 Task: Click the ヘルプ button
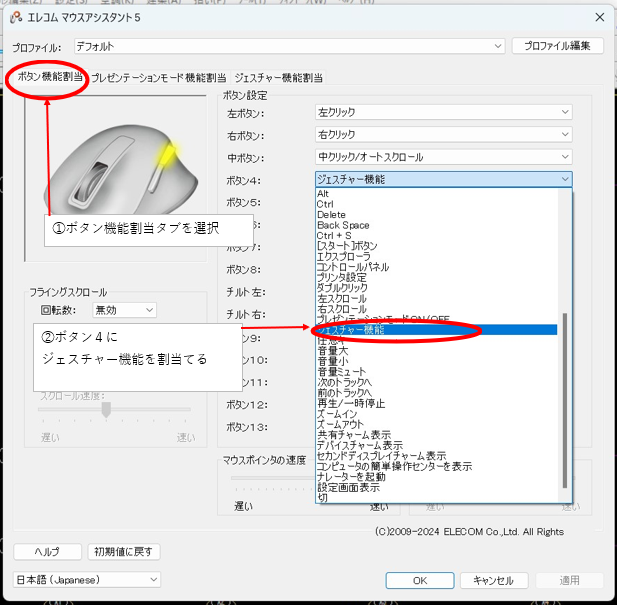click(x=47, y=552)
